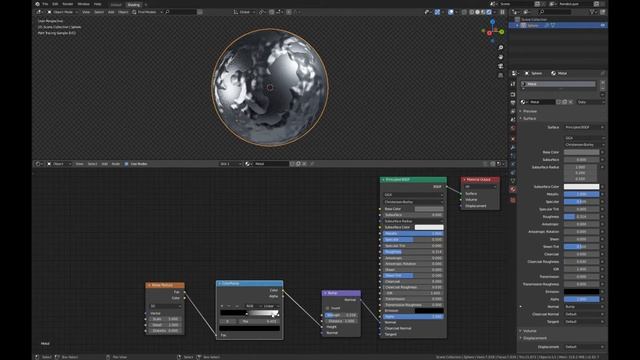
Task: Open the Slot 1 dropdown in the node editor
Action: (x=231, y=164)
